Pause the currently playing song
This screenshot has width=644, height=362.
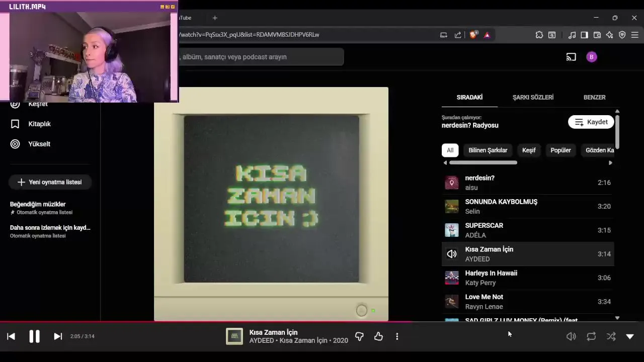pyautogui.click(x=34, y=336)
